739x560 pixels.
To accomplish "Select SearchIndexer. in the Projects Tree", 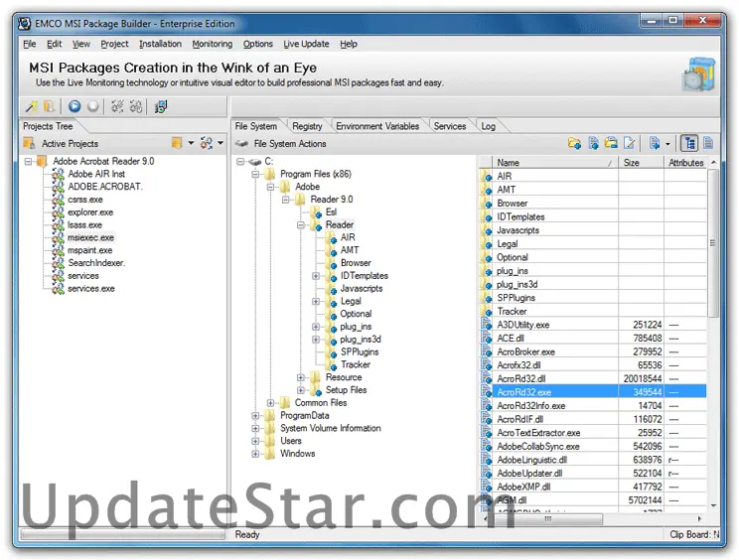I will coord(96,263).
